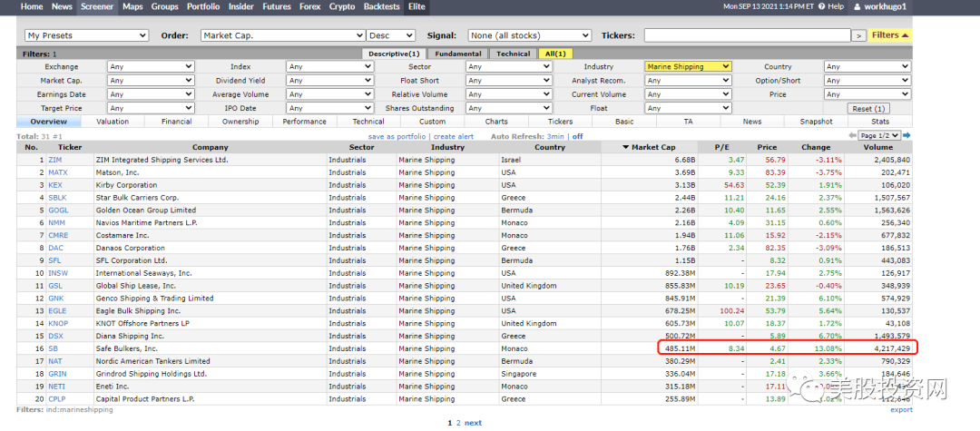Select the Snapshot view tab
The image size is (980, 431).
(x=817, y=122)
